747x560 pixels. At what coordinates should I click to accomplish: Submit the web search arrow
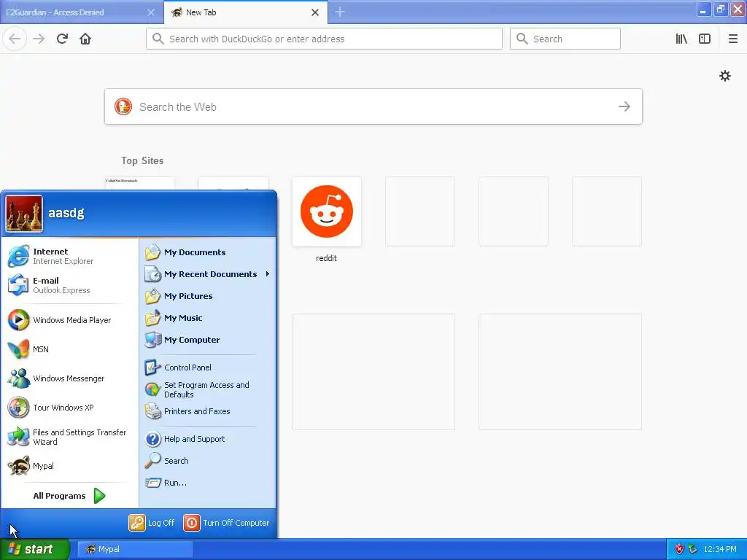click(x=624, y=106)
